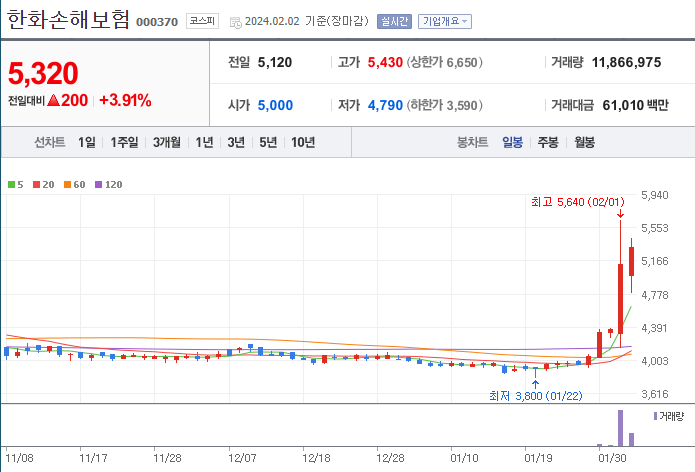The image size is (695, 472).
Task: Click the red arrow marking the chart high
Action: (621, 214)
